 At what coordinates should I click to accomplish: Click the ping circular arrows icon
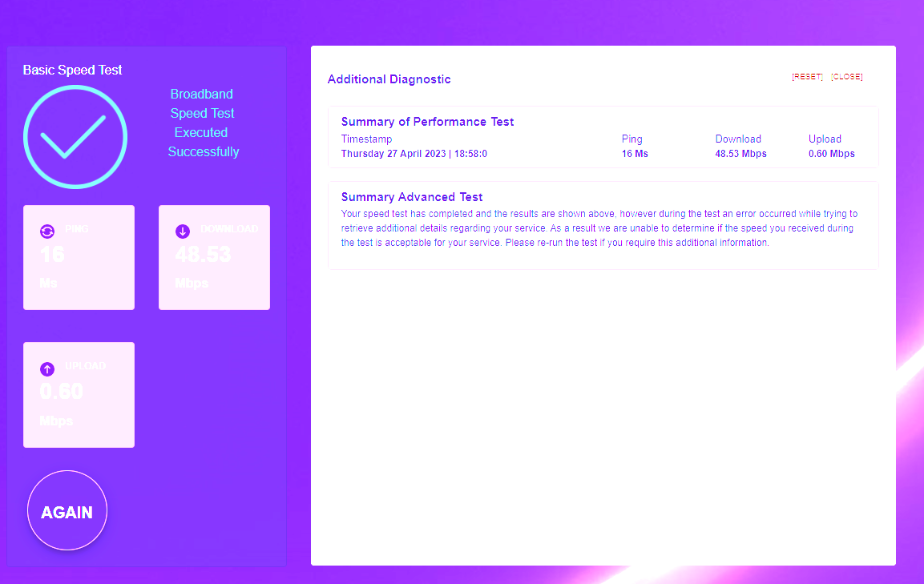[47, 232]
